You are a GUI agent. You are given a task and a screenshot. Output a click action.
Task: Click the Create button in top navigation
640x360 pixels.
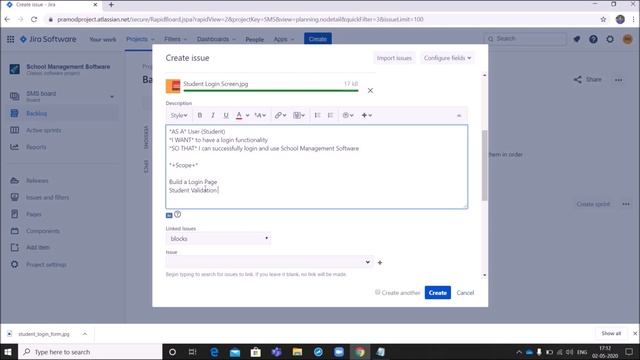click(x=318, y=39)
